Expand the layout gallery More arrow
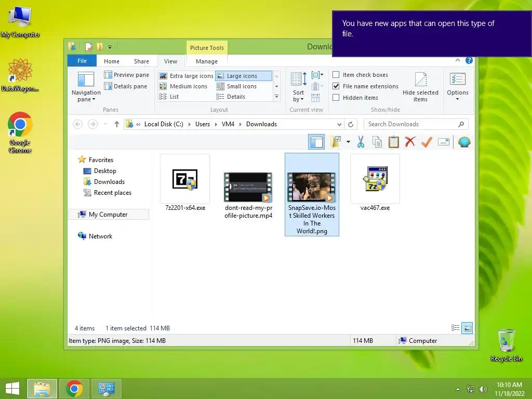The image size is (532, 399). (276, 97)
